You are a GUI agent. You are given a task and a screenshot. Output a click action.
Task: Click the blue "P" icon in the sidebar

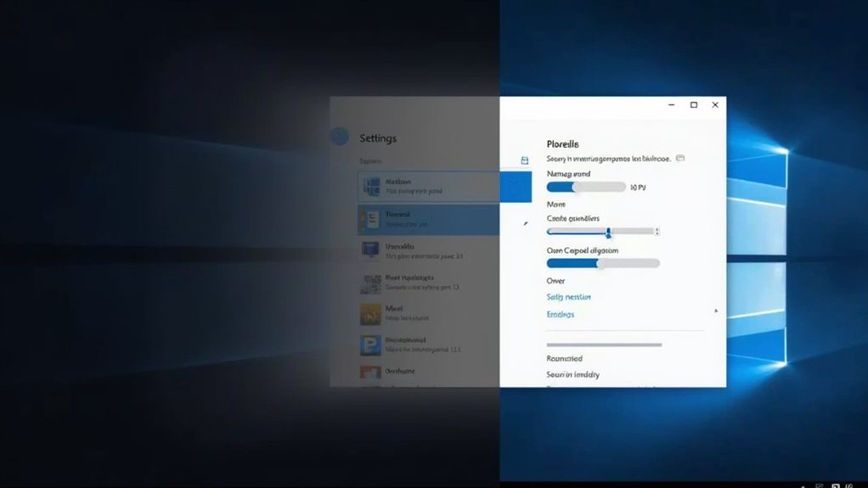pos(370,345)
